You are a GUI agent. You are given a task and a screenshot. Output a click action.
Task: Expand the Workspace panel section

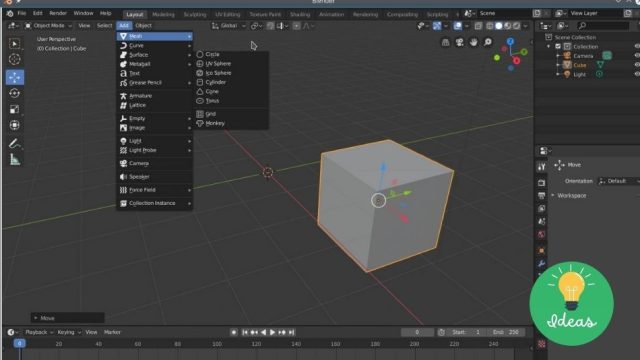(572, 196)
